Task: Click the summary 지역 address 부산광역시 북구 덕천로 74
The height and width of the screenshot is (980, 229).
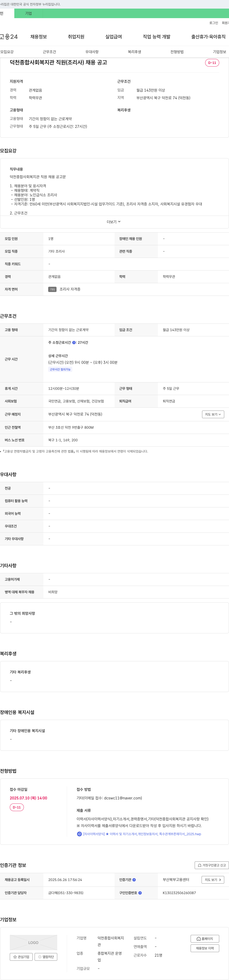Action: tap(163, 98)
